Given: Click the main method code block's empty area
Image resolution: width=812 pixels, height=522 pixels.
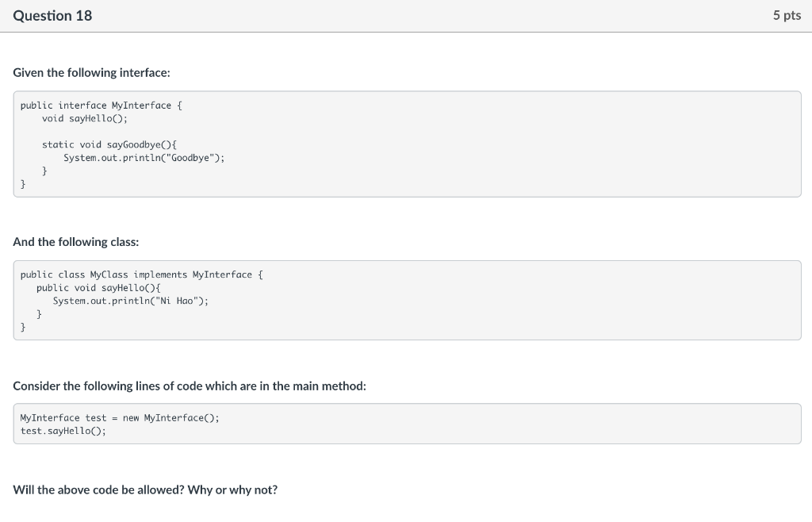Looking at the screenshot, I should pos(518,424).
